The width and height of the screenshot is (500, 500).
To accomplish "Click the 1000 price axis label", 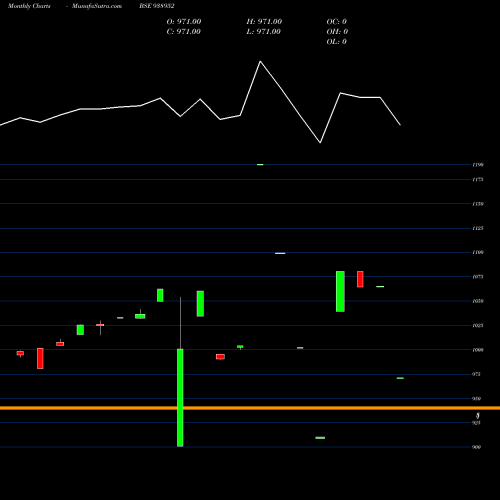I will 478,350.
